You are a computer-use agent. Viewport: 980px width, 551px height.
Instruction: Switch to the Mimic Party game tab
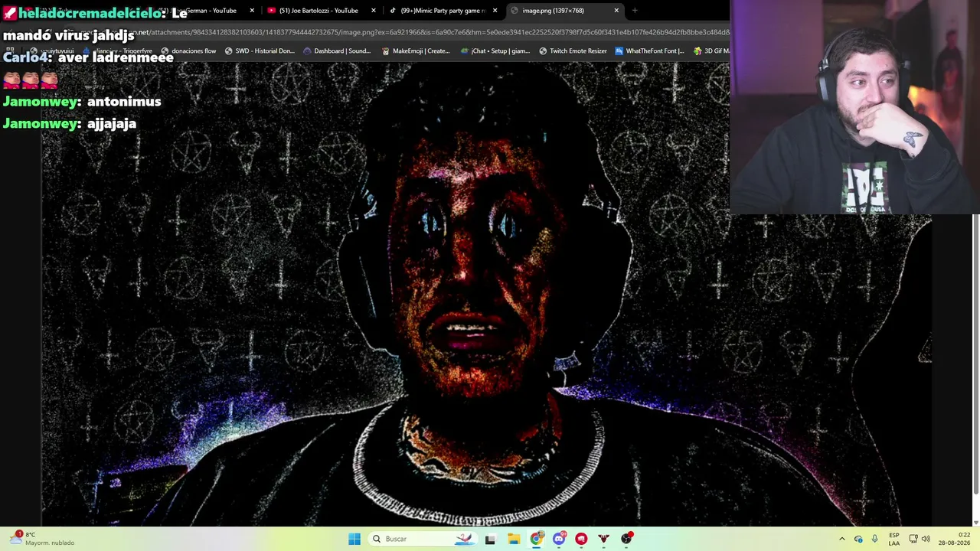point(443,11)
